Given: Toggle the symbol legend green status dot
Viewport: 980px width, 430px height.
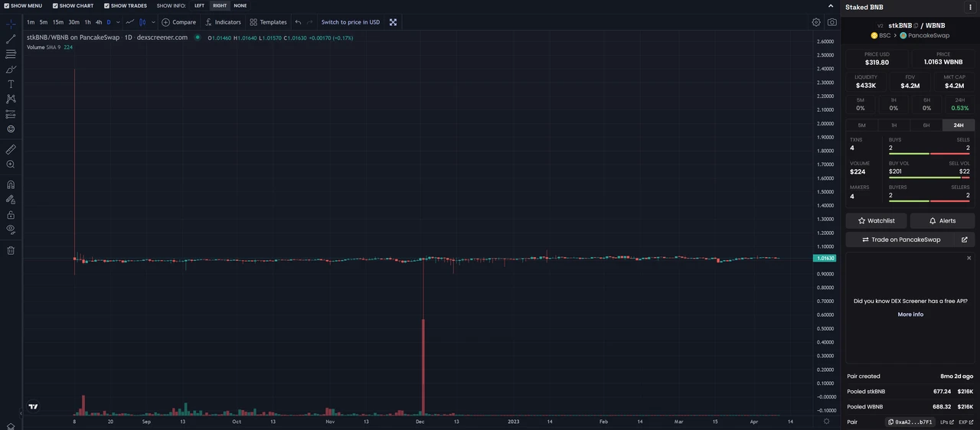Looking at the screenshot, I should click(198, 37).
